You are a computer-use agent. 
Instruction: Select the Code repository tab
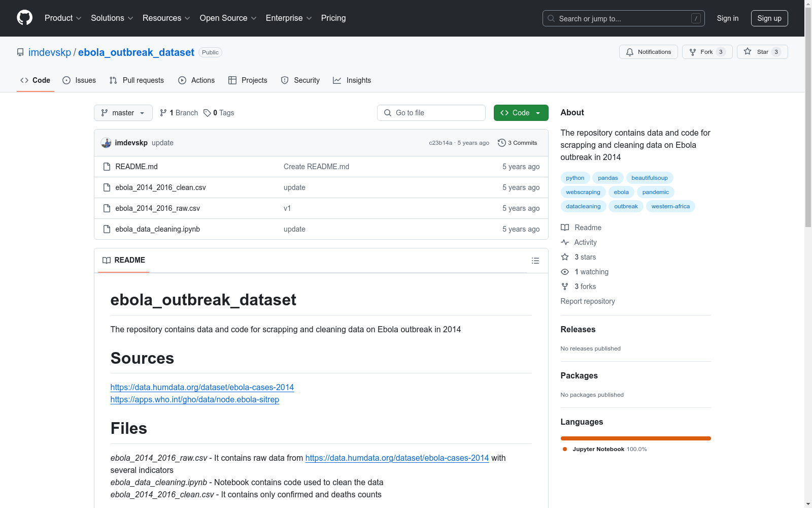click(36, 80)
